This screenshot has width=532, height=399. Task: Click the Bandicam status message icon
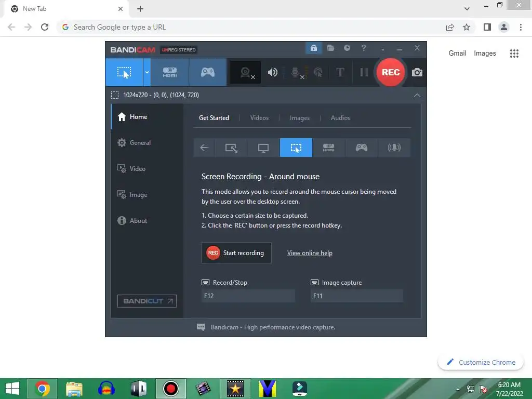pos(201,327)
